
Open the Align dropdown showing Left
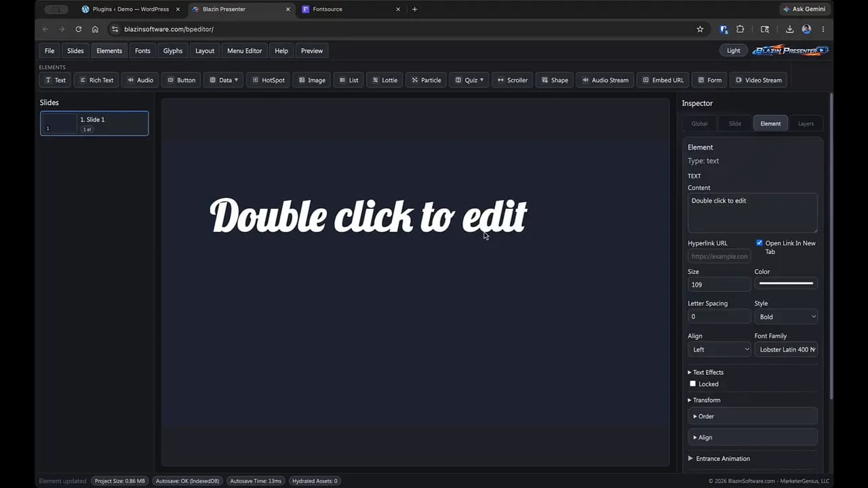(x=719, y=349)
